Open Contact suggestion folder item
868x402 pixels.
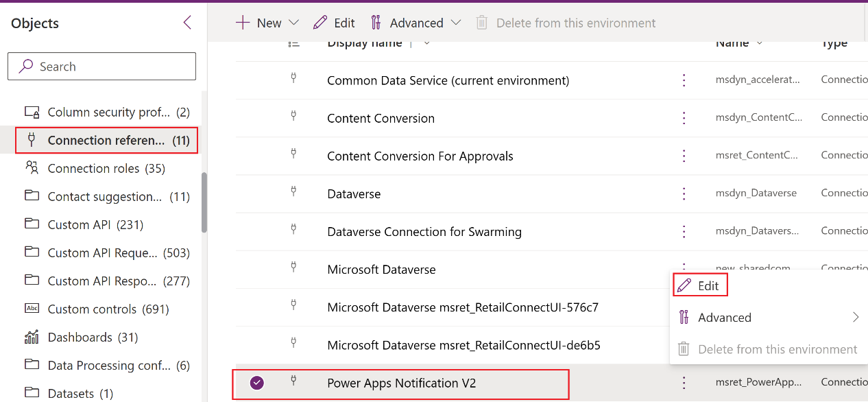point(107,196)
